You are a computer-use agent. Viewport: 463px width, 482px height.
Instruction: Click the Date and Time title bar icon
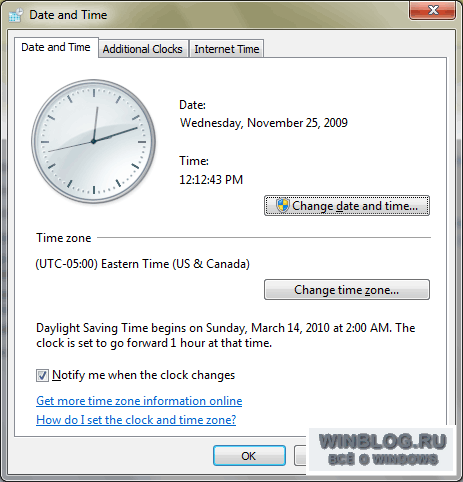click(x=16, y=15)
